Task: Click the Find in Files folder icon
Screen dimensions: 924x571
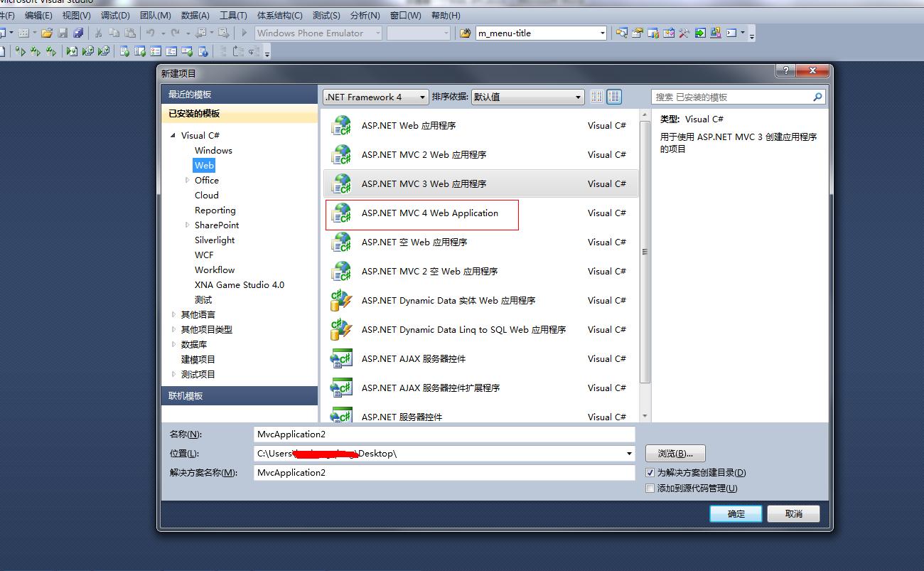Action: [x=465, y=33]
